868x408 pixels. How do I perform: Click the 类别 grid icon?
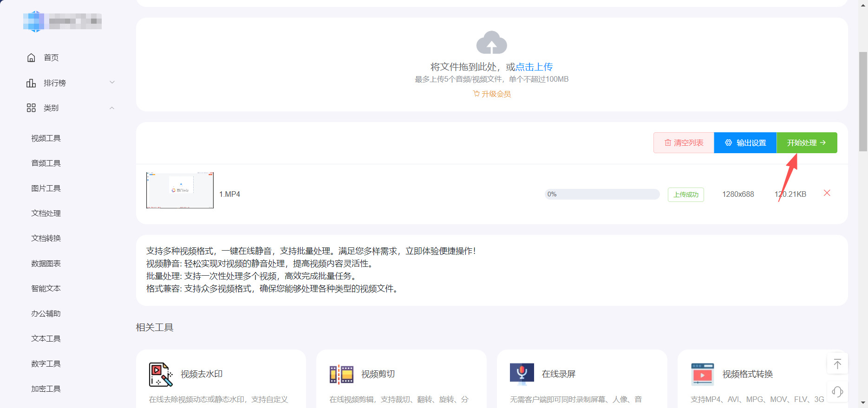(31, 108)
